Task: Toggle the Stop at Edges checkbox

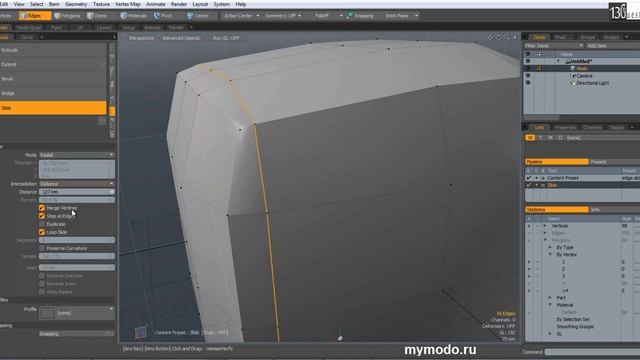Action: pyautogui.click(x=42, y=216)
